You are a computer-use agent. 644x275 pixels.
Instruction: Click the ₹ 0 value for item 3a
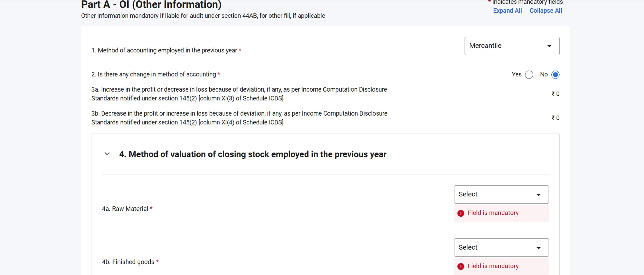555,94
